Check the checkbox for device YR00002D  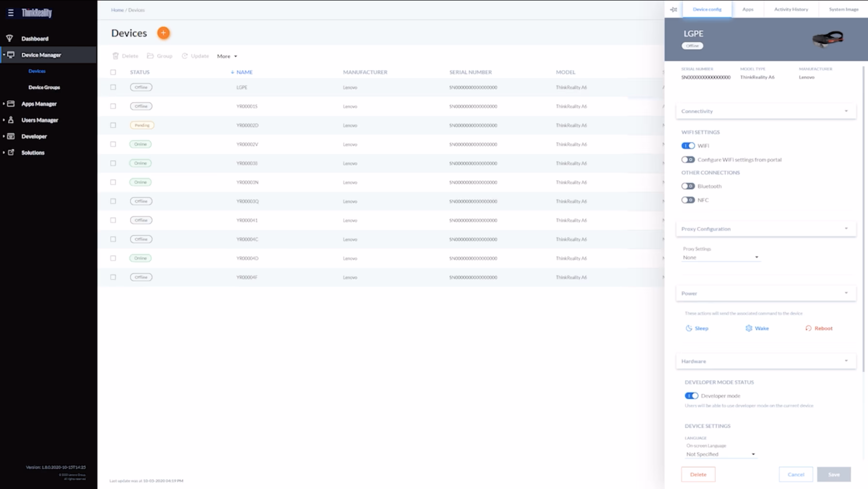coord(113,125)
